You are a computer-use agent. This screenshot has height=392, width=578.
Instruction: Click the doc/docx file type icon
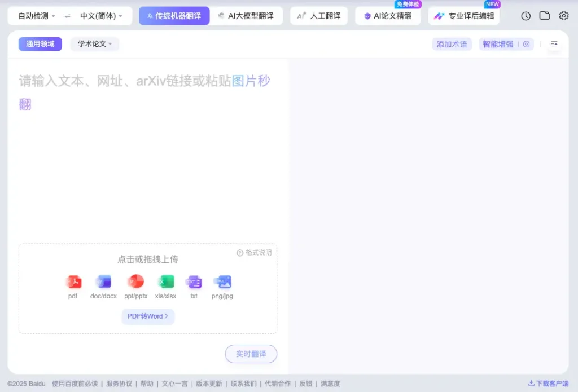point(104,282)
